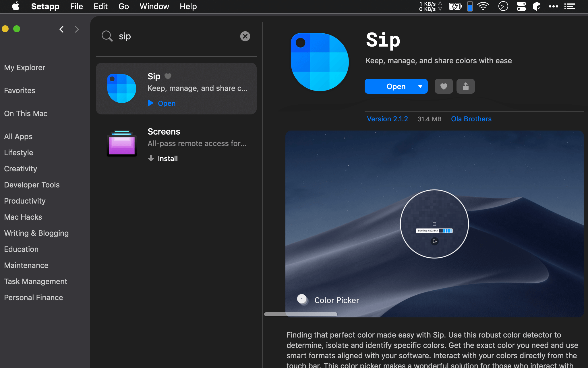The width and height of the screenshot is (588, 368).
Task: Open macOS Control Center icon in menu bar
Action: (521, 6)
